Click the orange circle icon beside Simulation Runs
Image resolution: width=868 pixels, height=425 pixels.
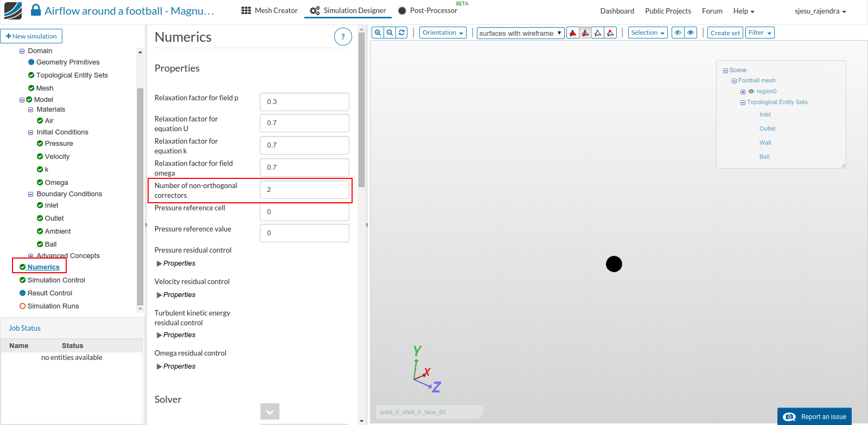tap(23, 306)
